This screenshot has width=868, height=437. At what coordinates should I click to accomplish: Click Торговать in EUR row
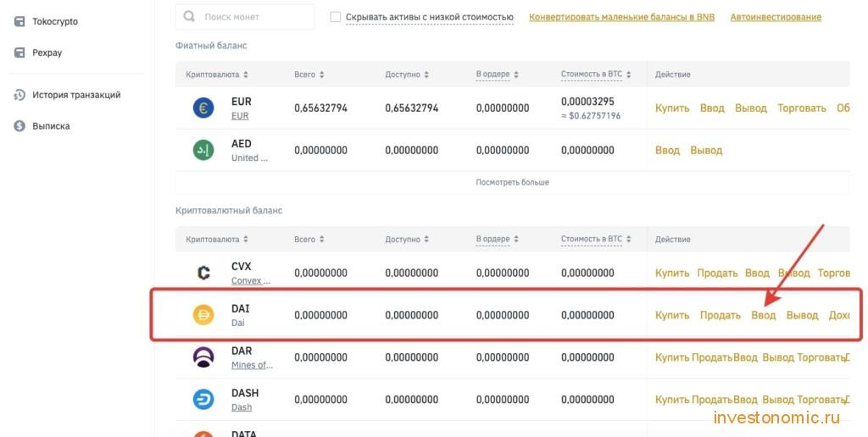coord(802,108)
